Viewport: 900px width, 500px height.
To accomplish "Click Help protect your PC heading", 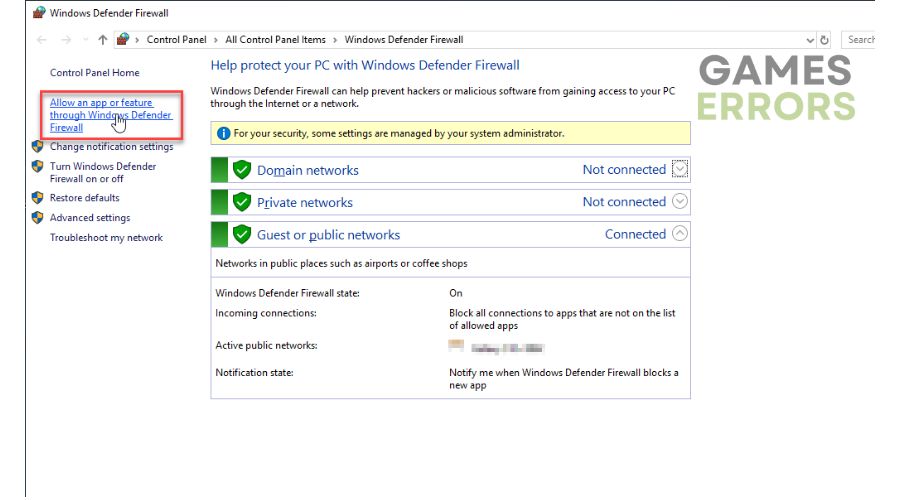I will coord(365,65).
